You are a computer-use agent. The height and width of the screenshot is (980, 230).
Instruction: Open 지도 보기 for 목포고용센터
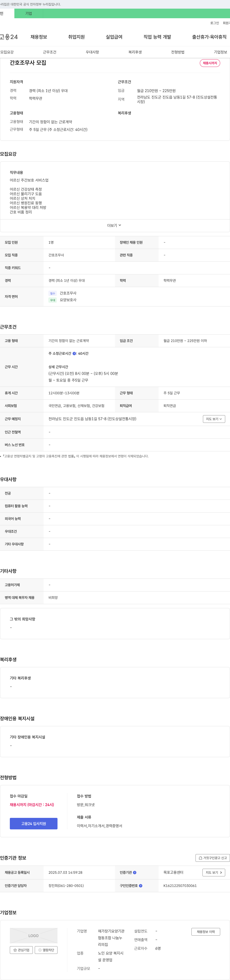click(x=214, y=873)
